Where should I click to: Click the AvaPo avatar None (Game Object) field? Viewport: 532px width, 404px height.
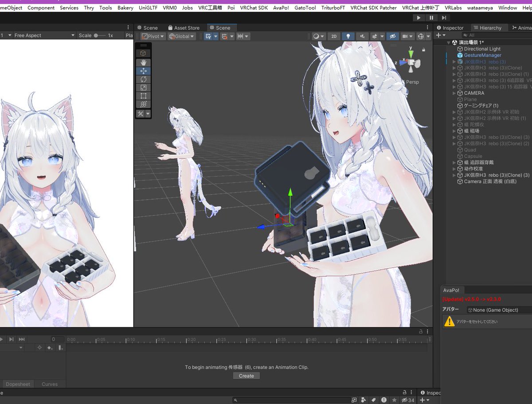[x=499, y=310]
